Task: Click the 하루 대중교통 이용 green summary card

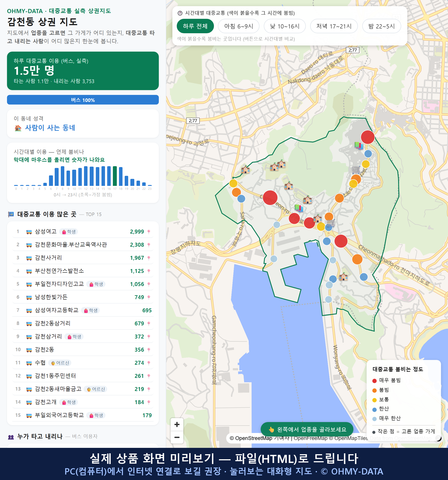Action: [x=83, y=71]
